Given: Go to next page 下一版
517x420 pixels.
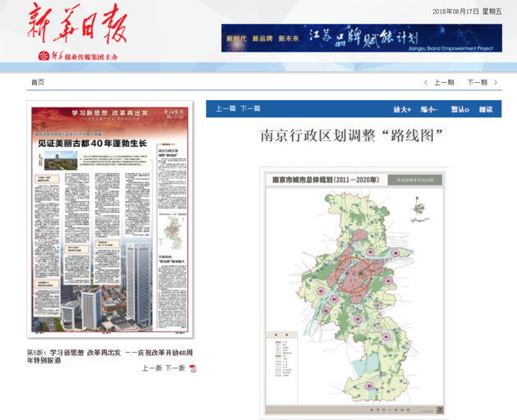Looking at the screenshot, I should 175,368.
